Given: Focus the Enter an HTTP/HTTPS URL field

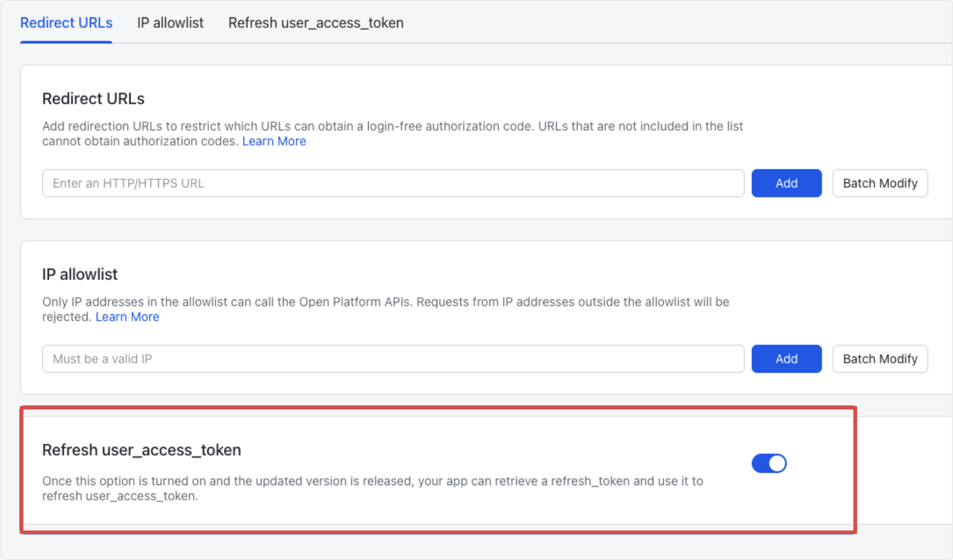Looking at the screenshot, I should [x=392, y=183].
